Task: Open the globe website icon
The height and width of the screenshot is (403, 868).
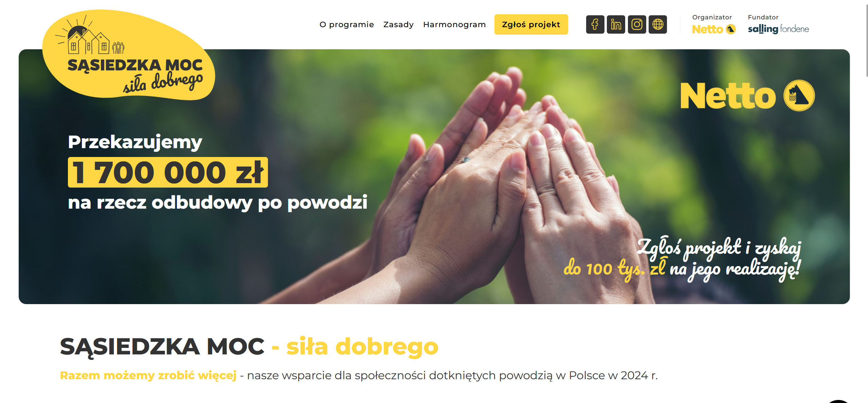Action: coord(658,24)
